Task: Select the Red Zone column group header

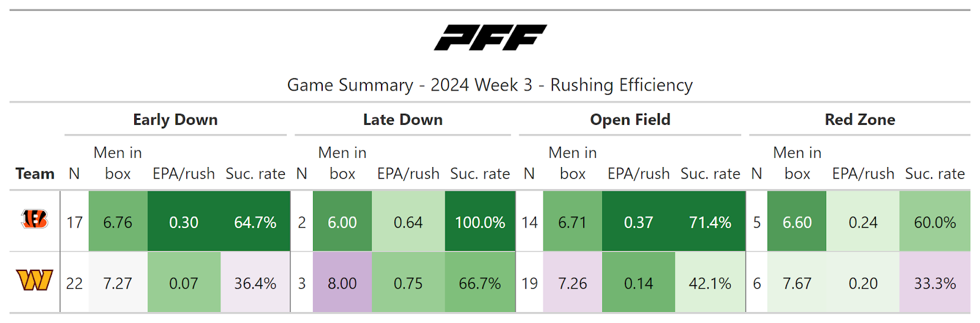Action: pyautogui.click(x=859, y=120)
